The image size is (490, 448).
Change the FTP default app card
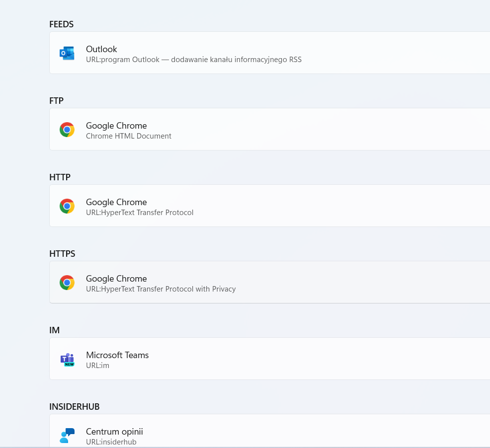[270, 129]
